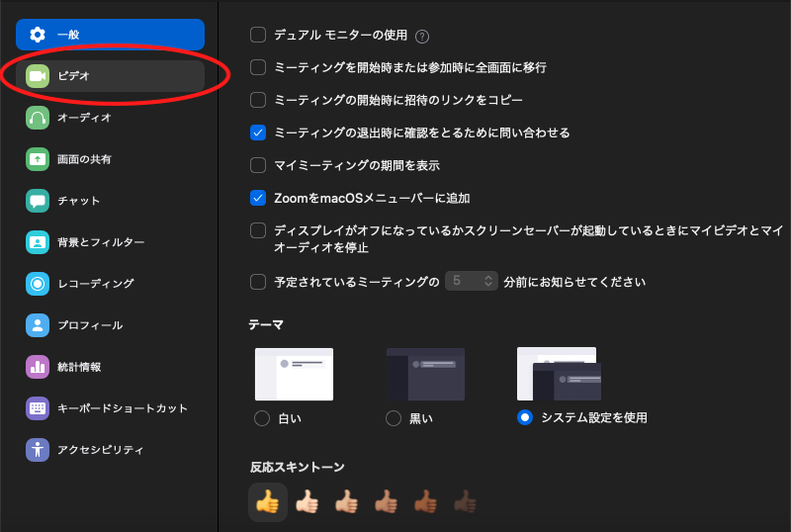
Task: Switch to the 一般 settings tab
Action: pos(110,35)
